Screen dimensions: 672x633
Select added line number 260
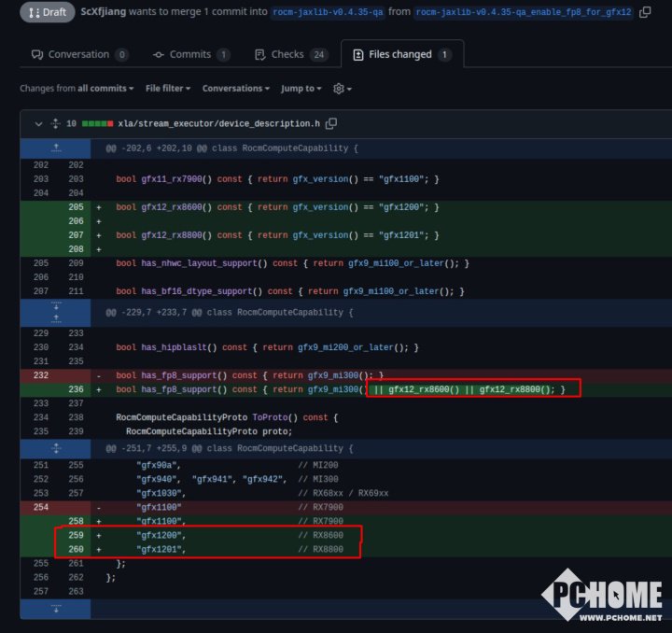click(76, 549)
